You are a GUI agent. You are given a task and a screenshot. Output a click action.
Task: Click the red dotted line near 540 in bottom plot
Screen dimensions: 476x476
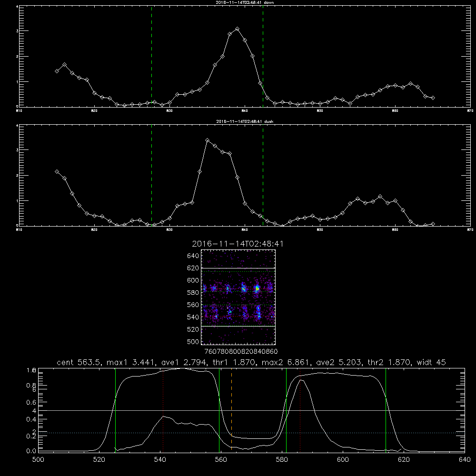163,410
